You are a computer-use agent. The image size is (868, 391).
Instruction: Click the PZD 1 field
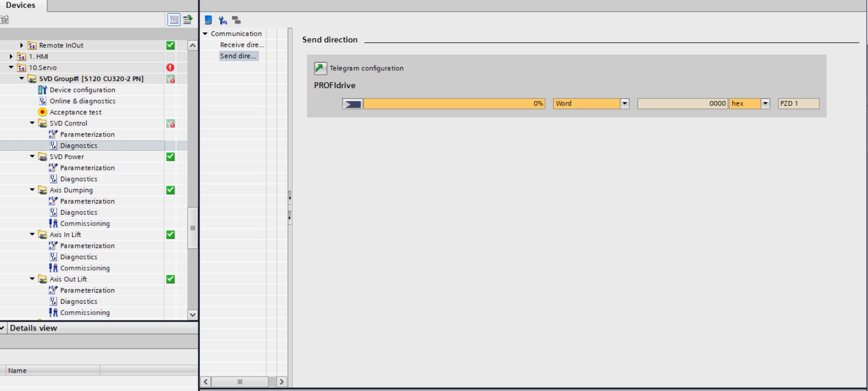[x=799, y=104]
